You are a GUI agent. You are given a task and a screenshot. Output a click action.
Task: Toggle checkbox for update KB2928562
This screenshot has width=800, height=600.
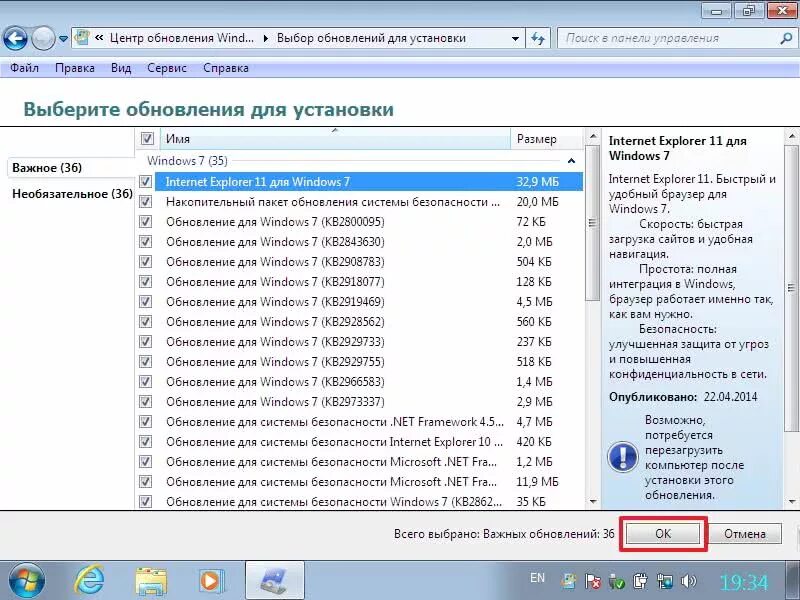[146, 321]
